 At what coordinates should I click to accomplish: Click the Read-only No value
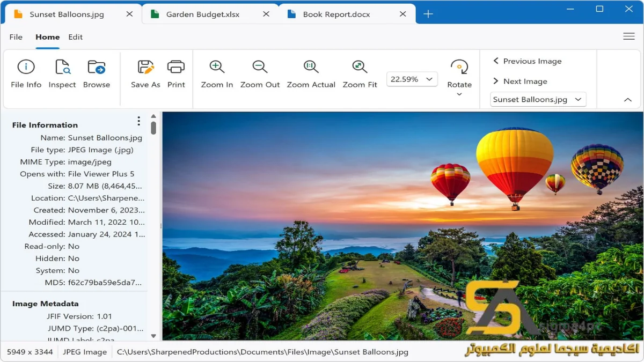coord(74,246)
